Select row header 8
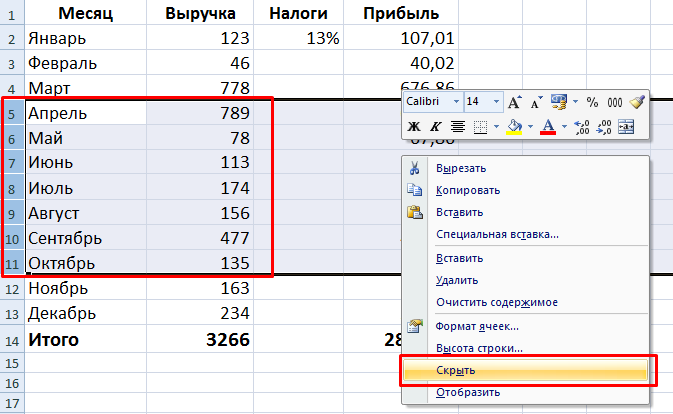Viewport: 673px width, 414px height. [12, 188]
